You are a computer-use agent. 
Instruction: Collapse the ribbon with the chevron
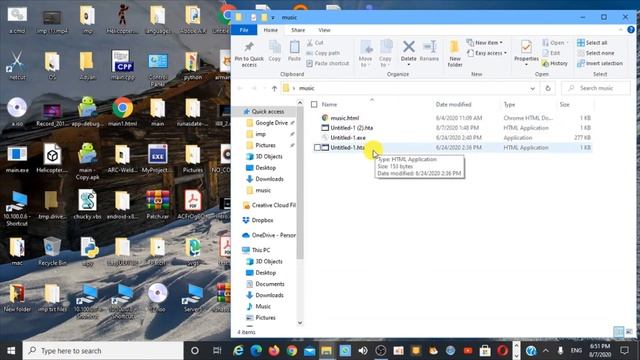621,30
